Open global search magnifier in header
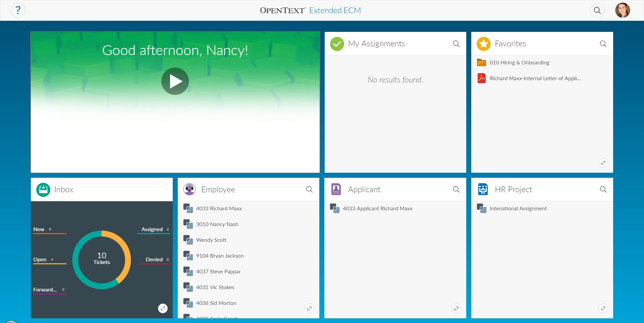This screenshot has width=644, height=323. (597, 10)
